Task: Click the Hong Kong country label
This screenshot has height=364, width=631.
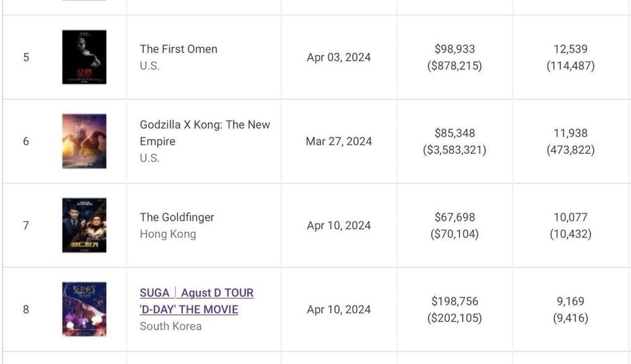Action: [x=168, y=234]
